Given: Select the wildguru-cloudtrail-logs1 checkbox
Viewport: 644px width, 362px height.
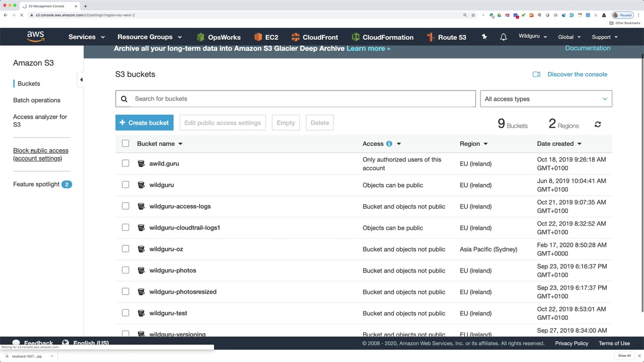Looking at the screenshot, I should [125, 227].
